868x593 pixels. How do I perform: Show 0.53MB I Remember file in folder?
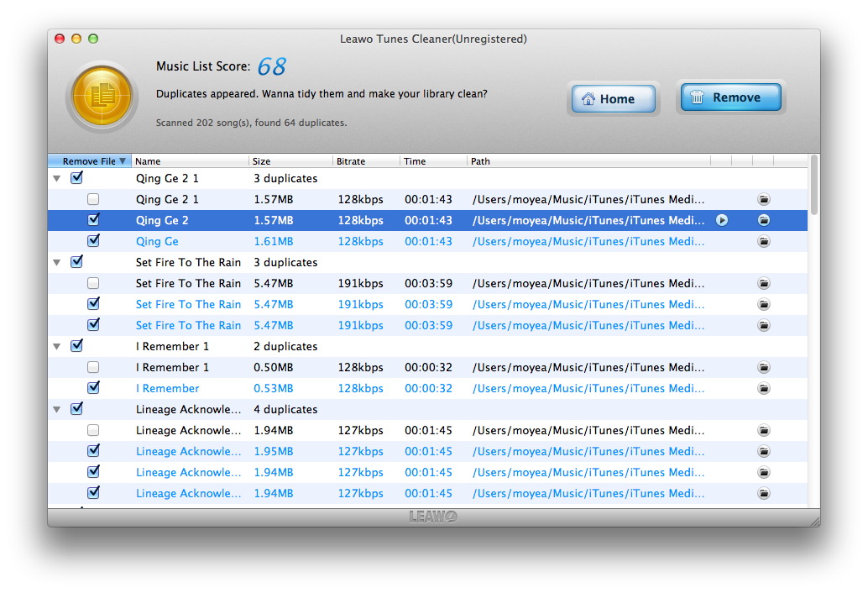763,389
